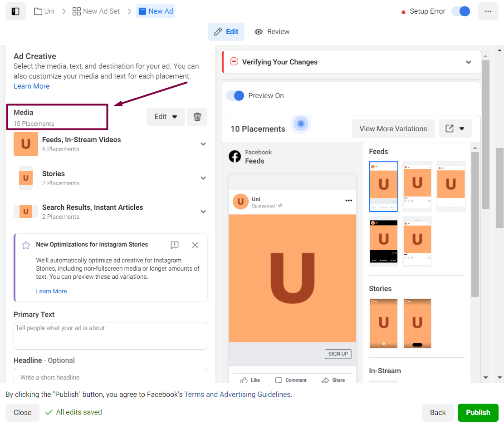Click Comment in the ad preview

[x=291, y=380]
